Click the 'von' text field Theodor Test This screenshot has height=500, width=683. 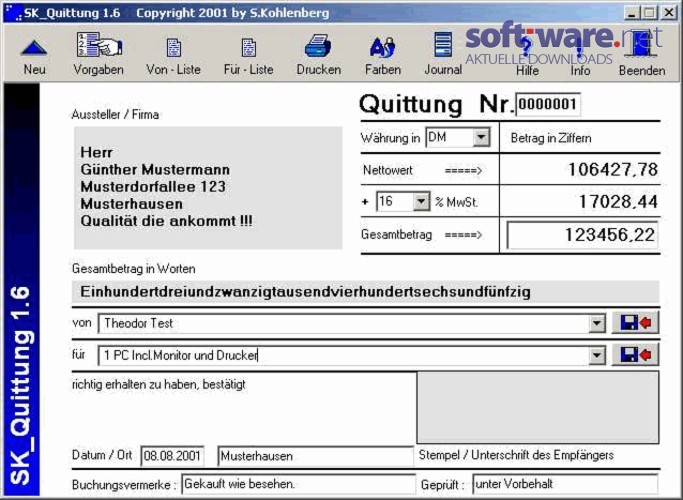343,323
